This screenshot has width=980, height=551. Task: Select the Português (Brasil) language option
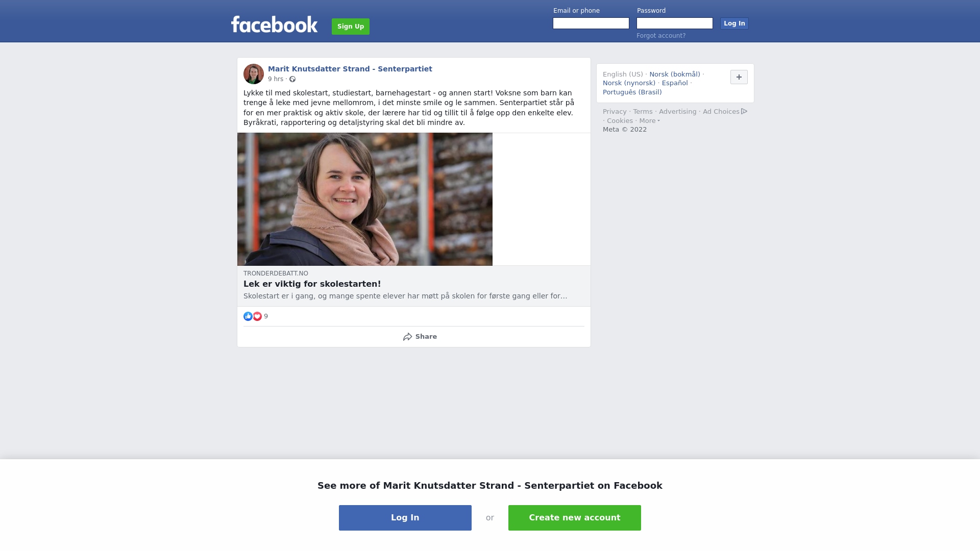632,92
